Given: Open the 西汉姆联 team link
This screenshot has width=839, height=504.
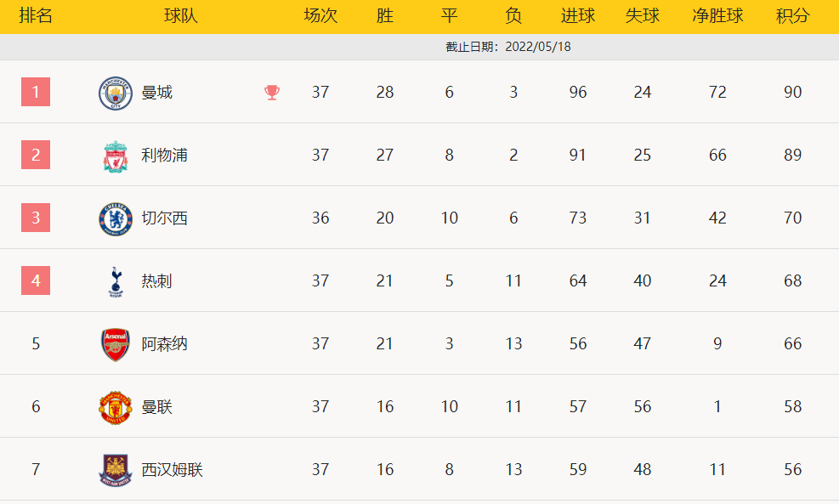Looking at the screenshot, I should point(173,470).
